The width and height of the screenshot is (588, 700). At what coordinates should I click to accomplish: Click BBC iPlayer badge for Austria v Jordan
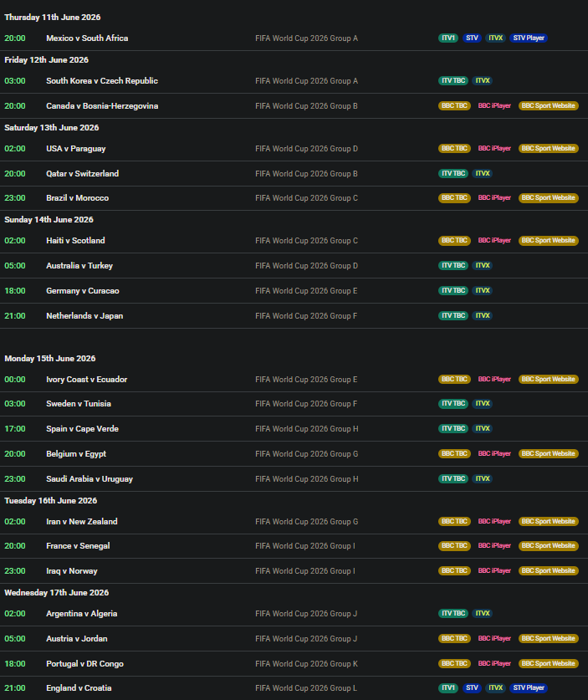coord(494,638)
